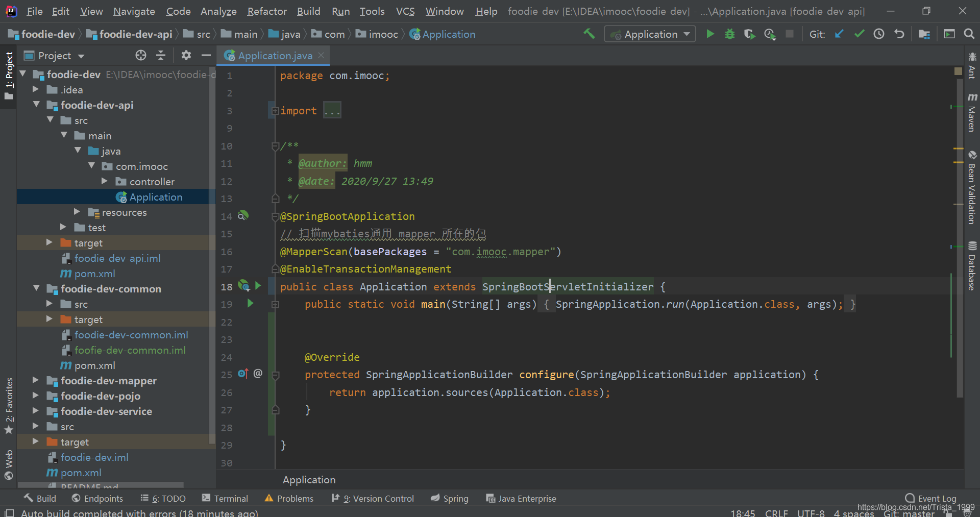
Task: Open the Spring tool window
Action: (x=449, y=498)
